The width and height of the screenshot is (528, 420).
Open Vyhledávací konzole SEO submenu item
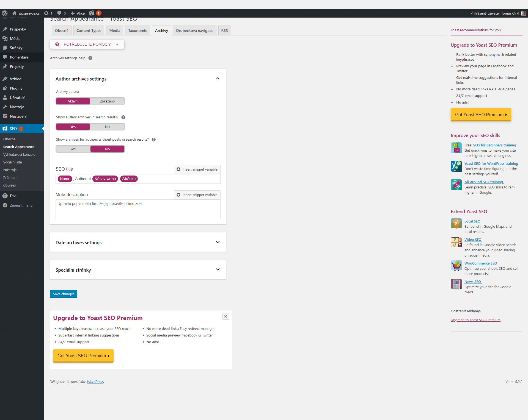[19, 154]
